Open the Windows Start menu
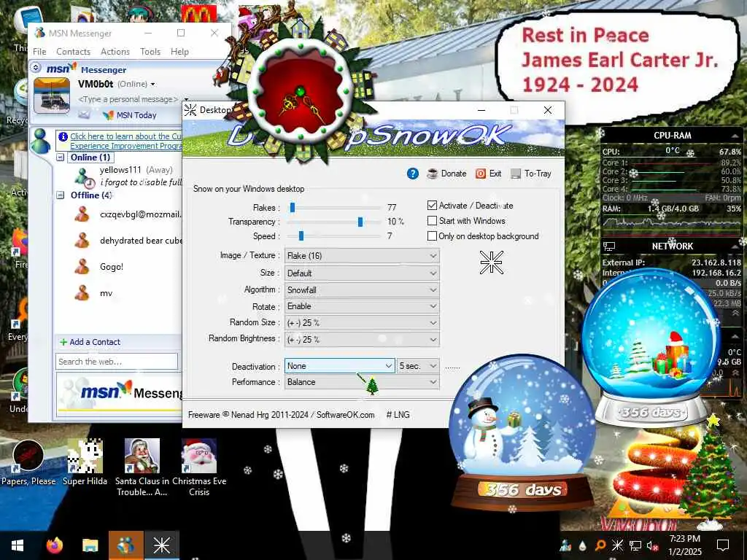747x560 pixels. click(x=18, y=545)
